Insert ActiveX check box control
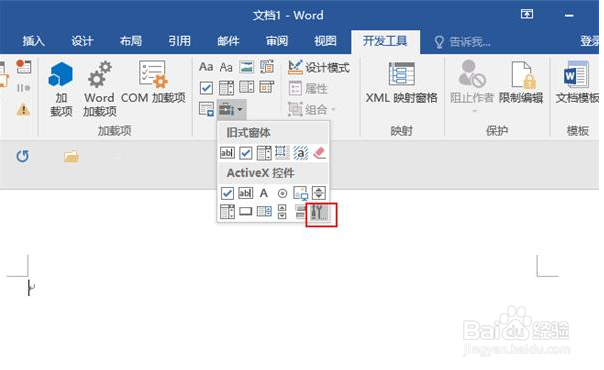 (227, 193)
